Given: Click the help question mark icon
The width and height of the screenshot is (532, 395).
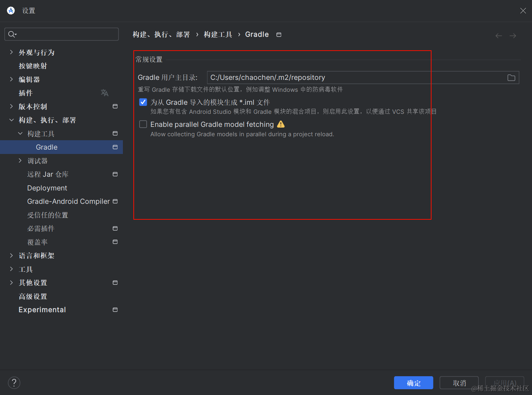Looking at the screenshot, I should tap(14, 383).
